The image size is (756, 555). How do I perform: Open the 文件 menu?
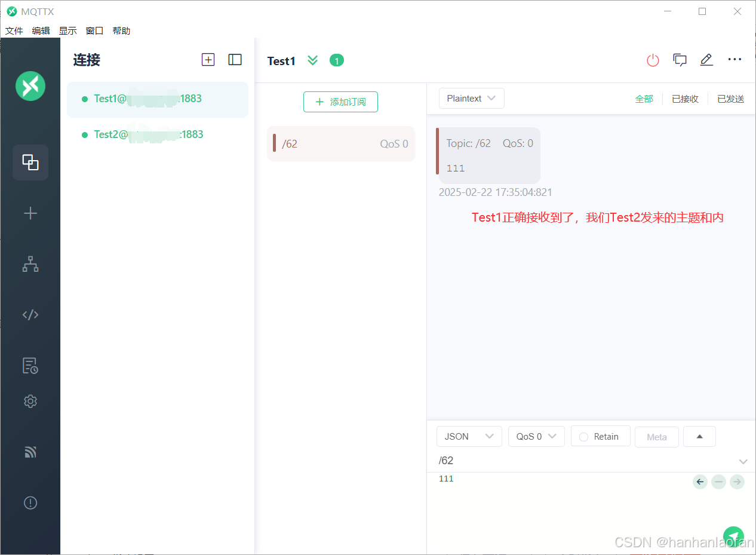coord(14,30)
